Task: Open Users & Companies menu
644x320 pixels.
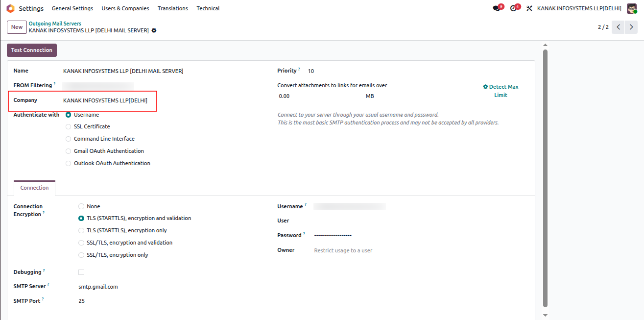Action: point(125,8)
